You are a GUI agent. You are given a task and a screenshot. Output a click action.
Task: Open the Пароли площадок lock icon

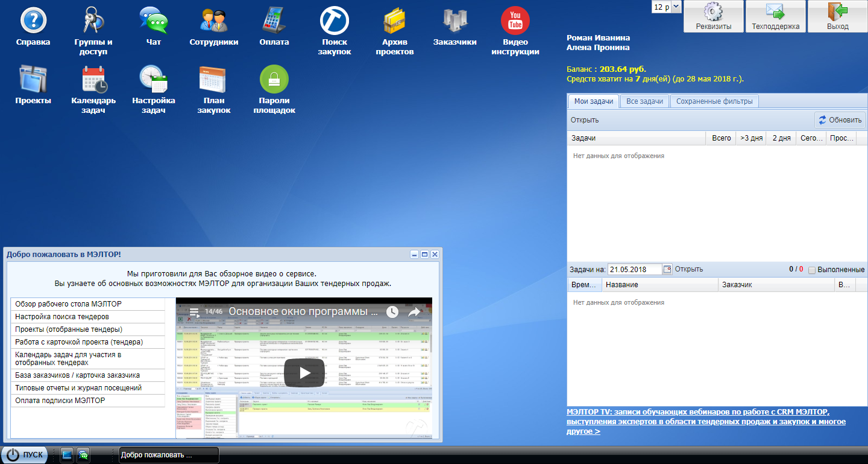(274, 79)
